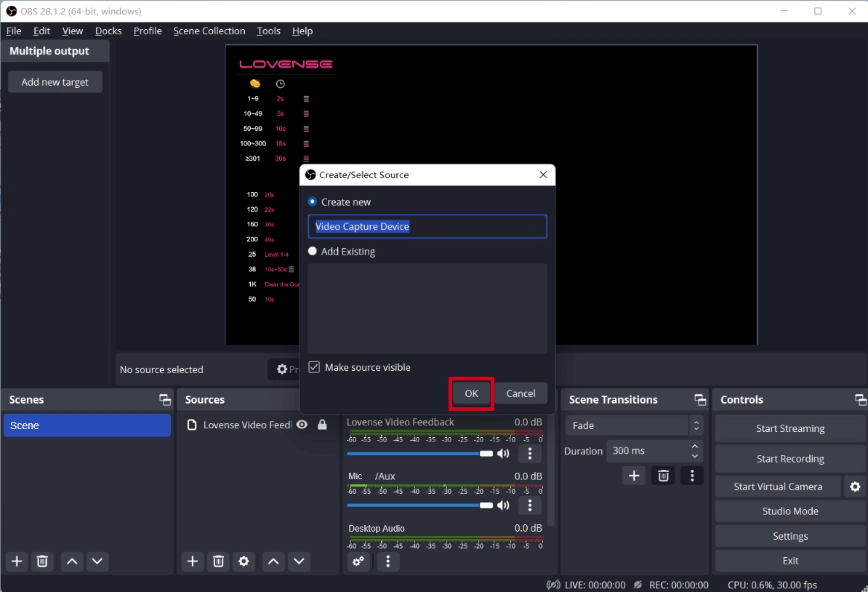
Task: Add a new scene with plus icon
Action: point(17,561)
